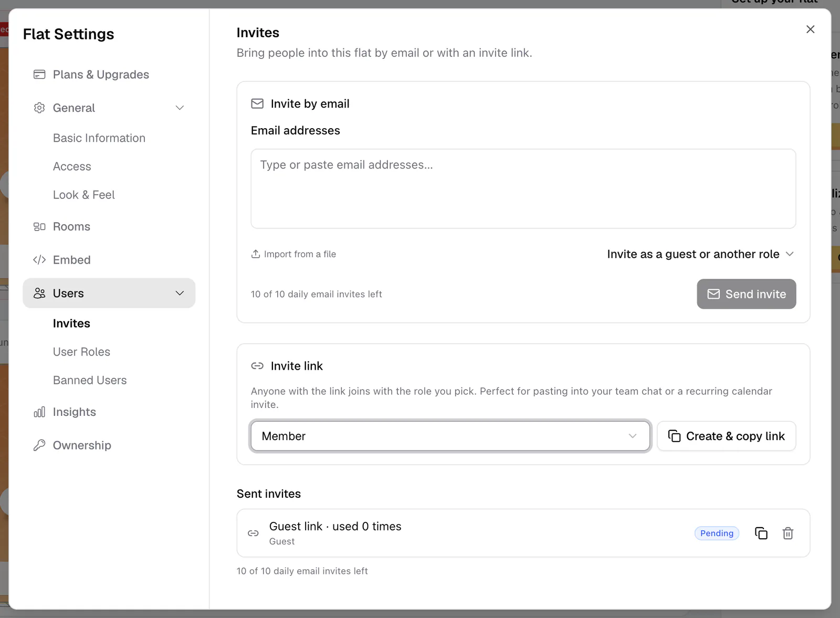840x618 pixels.
Task: Open Banned Users page
Action: 90,380
